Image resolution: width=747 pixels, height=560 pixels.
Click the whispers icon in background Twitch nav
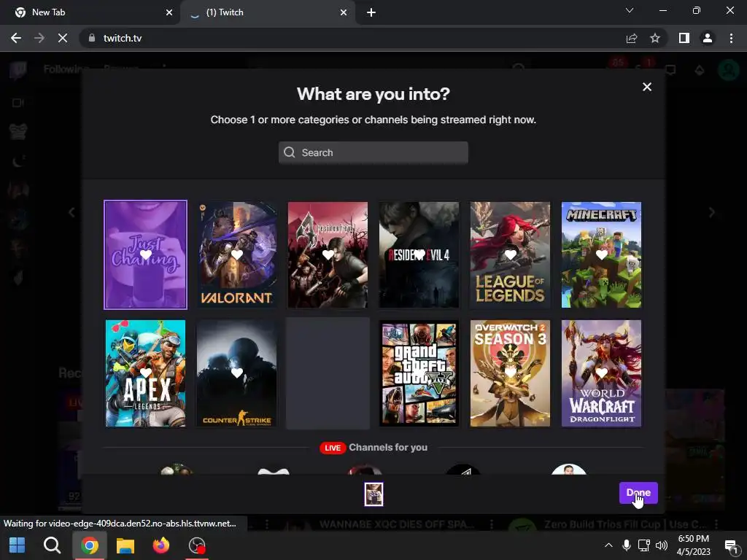click(670, 70)
